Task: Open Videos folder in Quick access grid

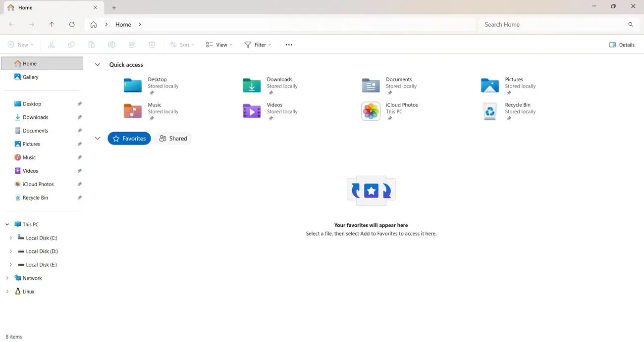Action: pyautogui.click(x=270, y=111)
